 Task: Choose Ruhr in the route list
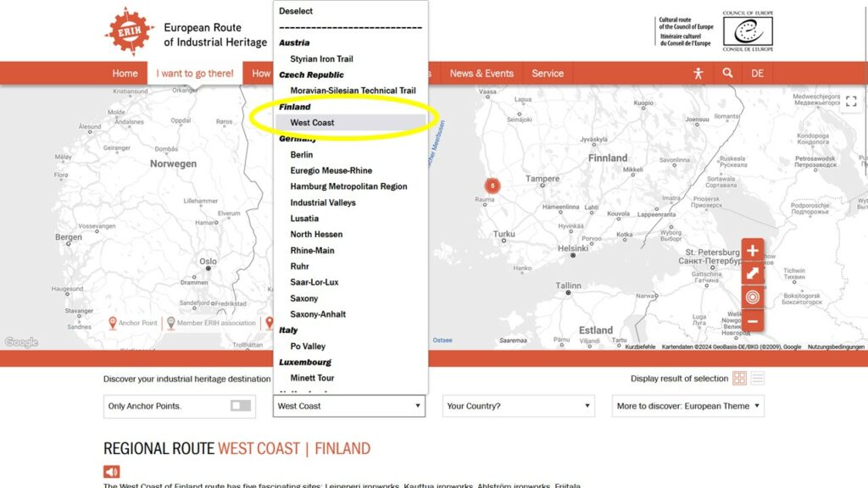coord(299,266)
